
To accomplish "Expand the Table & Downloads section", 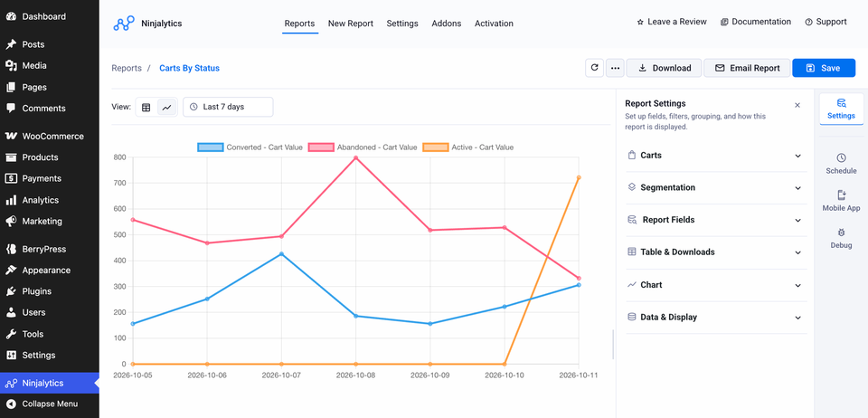I will click(716, 252).
